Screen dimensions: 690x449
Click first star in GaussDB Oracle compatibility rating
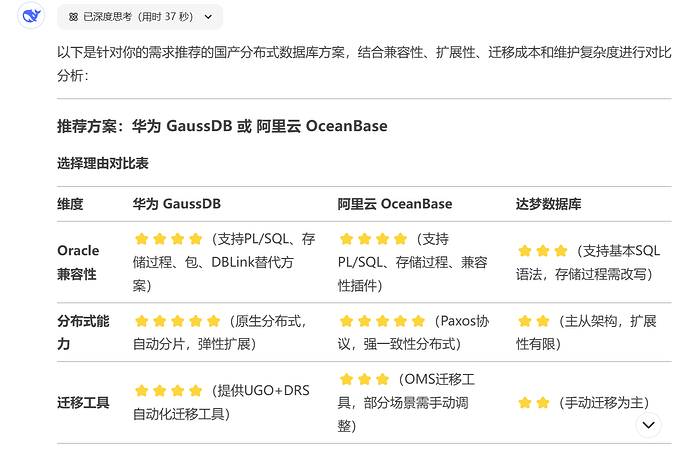pyautogui.click(x=141, y=239)
